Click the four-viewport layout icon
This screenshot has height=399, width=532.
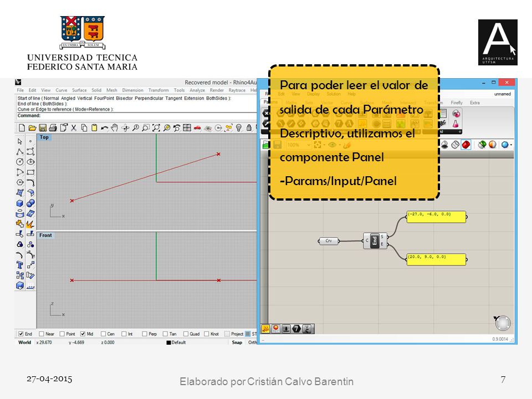coord(187,128)
